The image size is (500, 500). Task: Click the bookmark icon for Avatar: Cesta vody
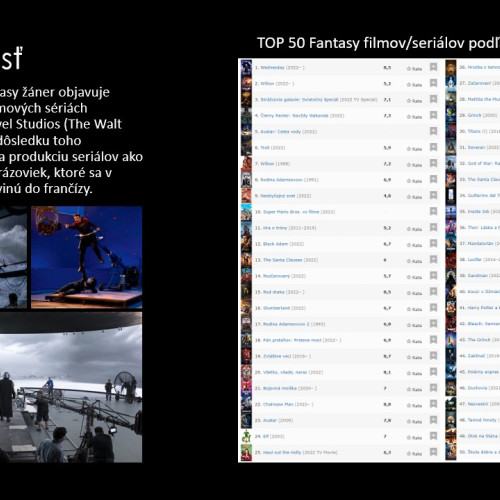[433, 131]
